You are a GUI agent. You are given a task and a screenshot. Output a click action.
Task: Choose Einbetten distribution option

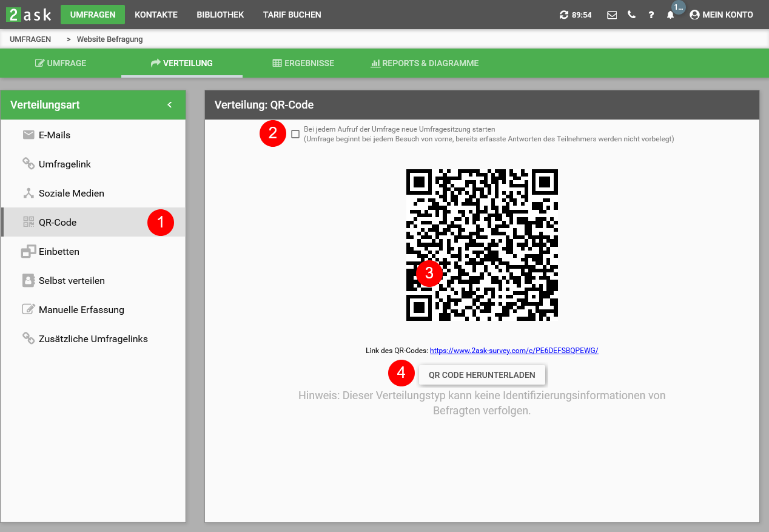[x=93, y=251]
